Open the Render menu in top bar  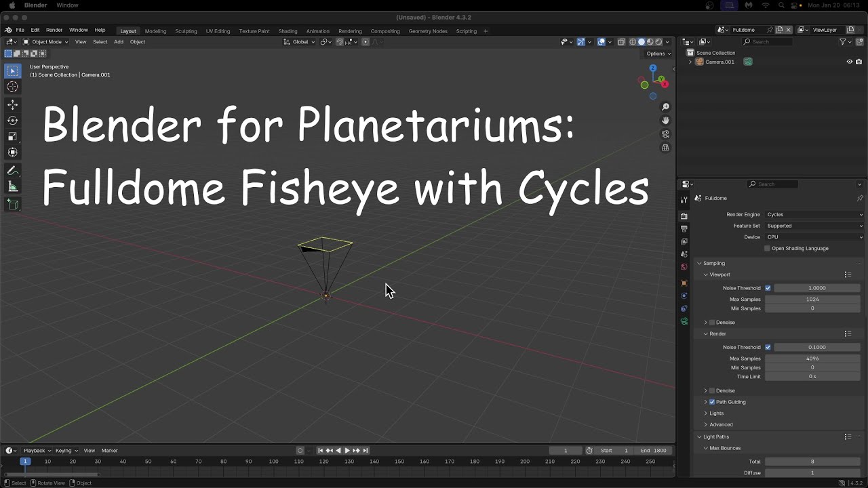(54, 30)
